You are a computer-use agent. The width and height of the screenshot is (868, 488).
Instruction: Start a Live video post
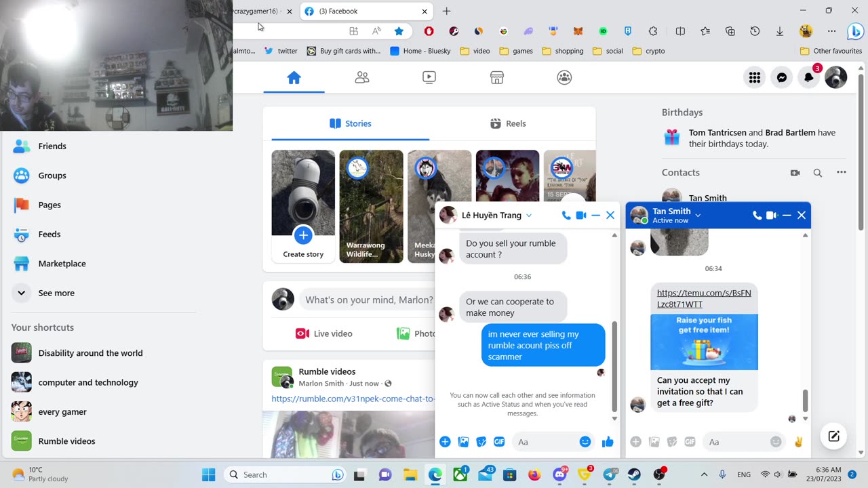pyautogui.click(x=324, y=333)
